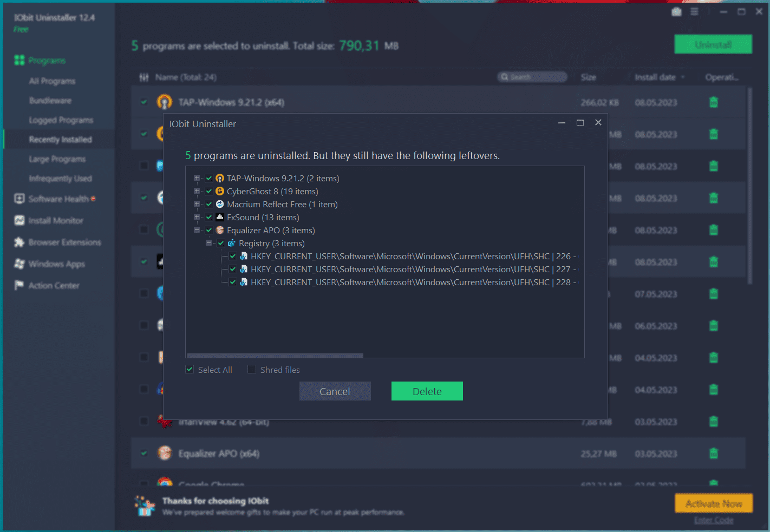This screenshot has height=532, width=770.
Task: Click the horizontal scrollbar in the leftovers list
Action: 275,356
